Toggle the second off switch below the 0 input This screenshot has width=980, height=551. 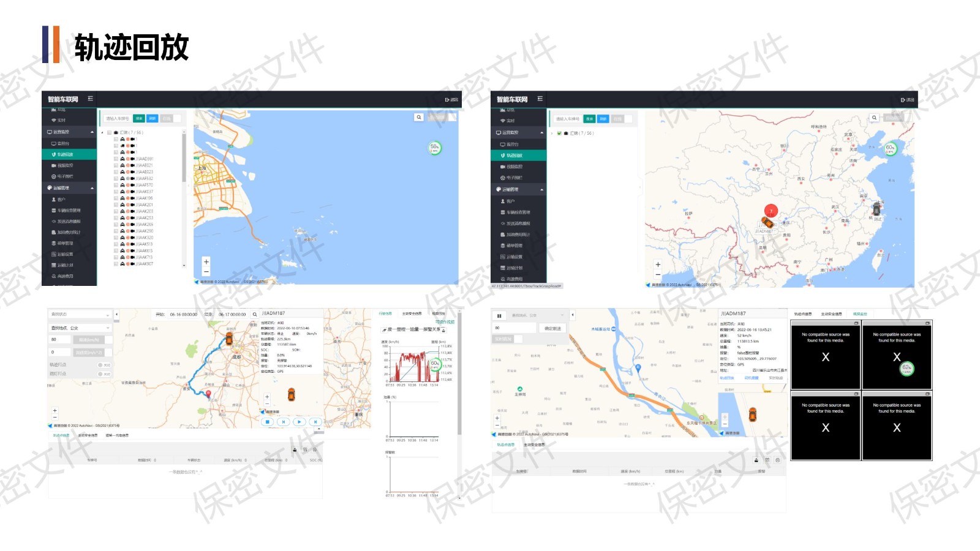(104, 373)
